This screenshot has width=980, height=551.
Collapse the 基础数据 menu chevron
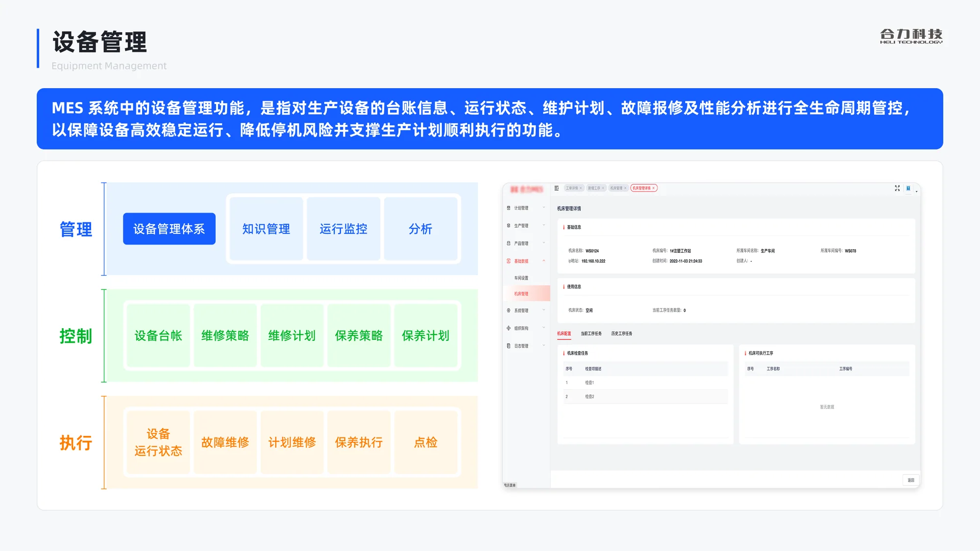click(544, 261)
